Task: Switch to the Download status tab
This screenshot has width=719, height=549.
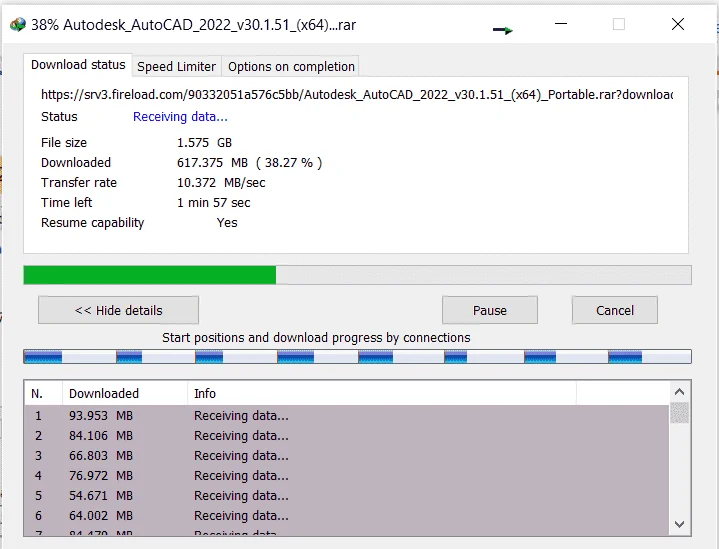Action: pos(78,65)
